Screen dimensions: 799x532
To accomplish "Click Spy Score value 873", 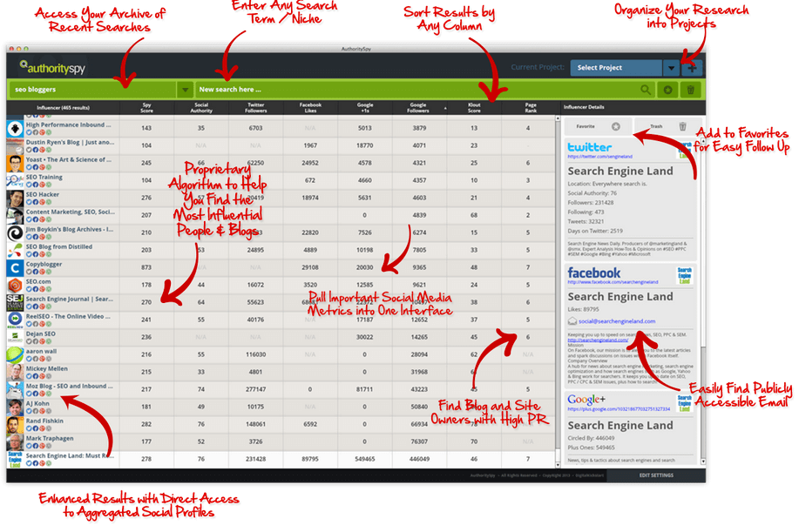I will point(146,267).
